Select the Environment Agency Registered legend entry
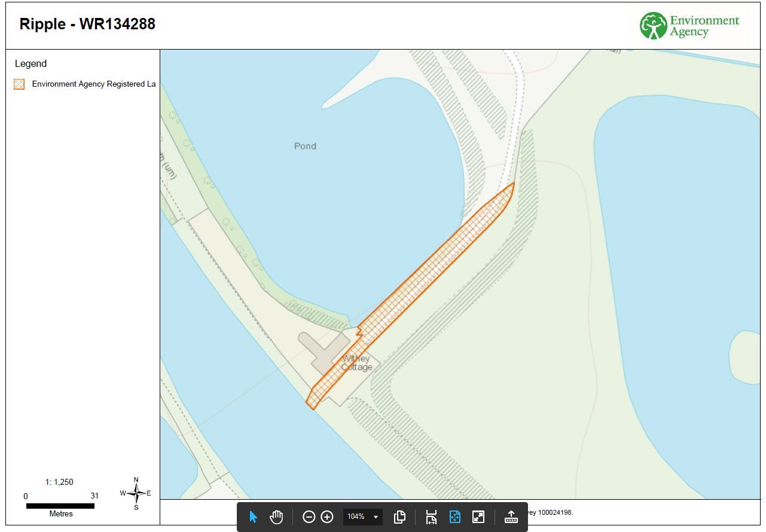Screen dimensions: 766x532 93,84
